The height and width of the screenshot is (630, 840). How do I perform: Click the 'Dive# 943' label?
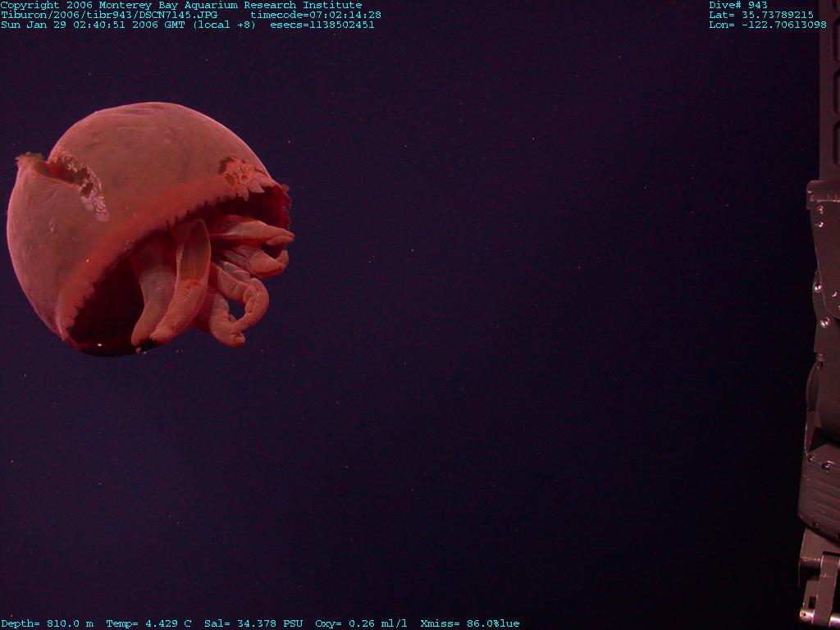point(738,6)
